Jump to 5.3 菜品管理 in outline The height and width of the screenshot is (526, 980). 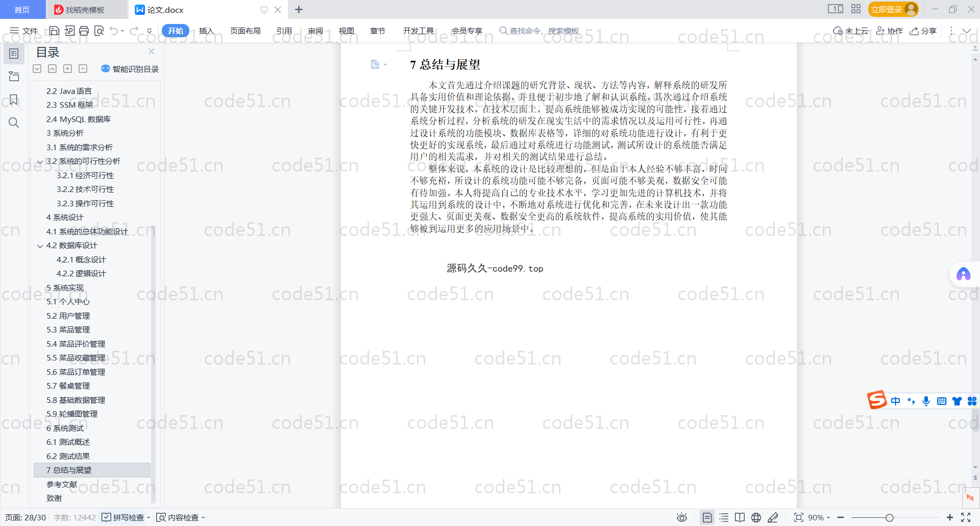click(x=68, y=330)
